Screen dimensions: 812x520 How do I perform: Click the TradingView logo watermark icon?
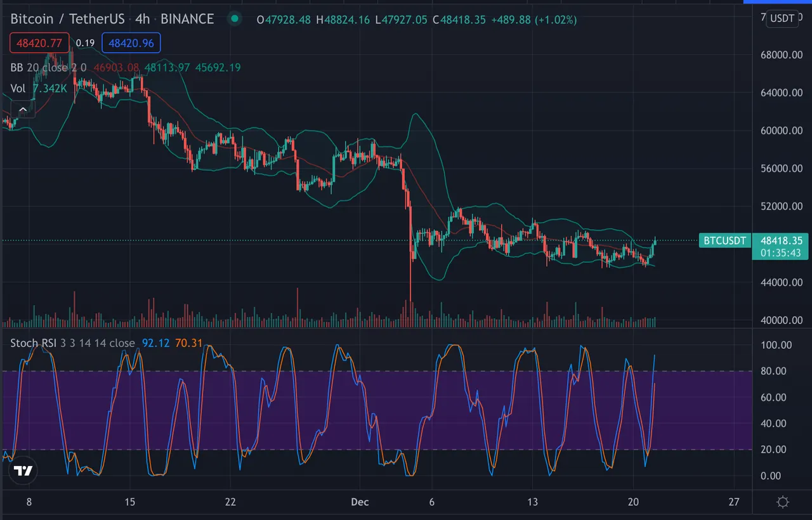[23, 471]
